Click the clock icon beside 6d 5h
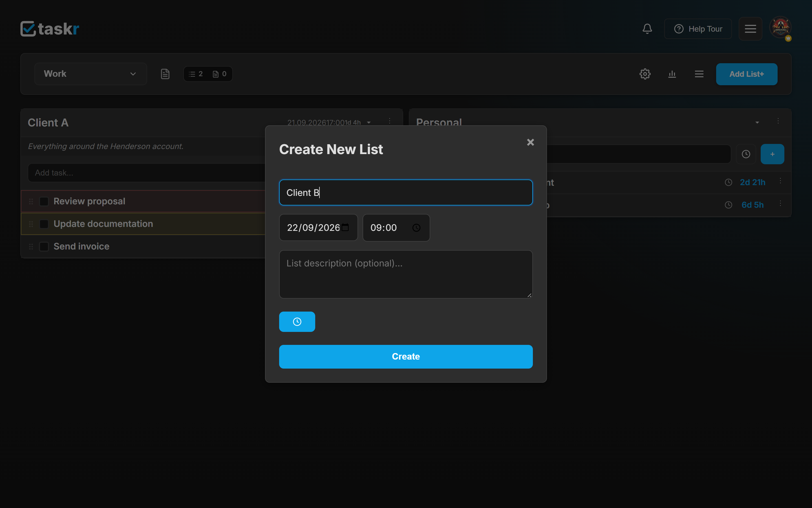Image resolution: width=812 pixels, height=508 pixels. click(729, 205)
